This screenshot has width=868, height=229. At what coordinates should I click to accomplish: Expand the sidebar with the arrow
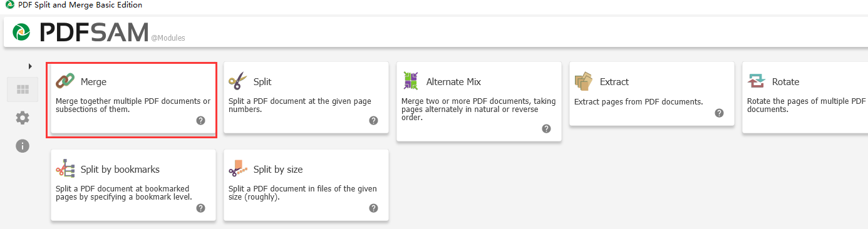(30, 66)
